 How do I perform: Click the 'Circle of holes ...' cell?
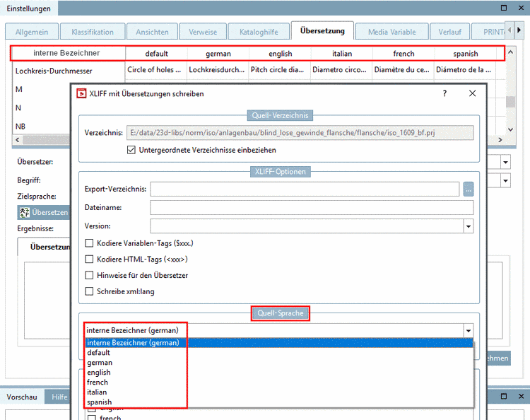click(156, 70)
